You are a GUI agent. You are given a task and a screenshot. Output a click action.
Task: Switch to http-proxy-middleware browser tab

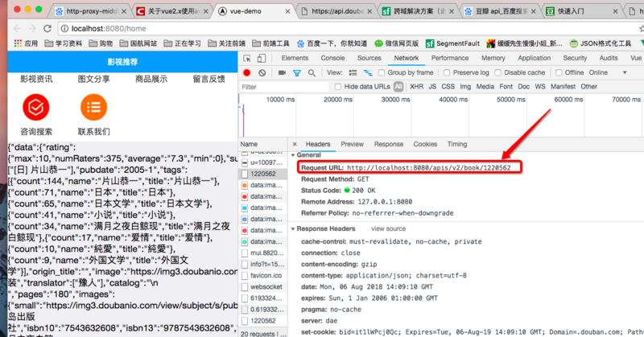pos(91,11)
